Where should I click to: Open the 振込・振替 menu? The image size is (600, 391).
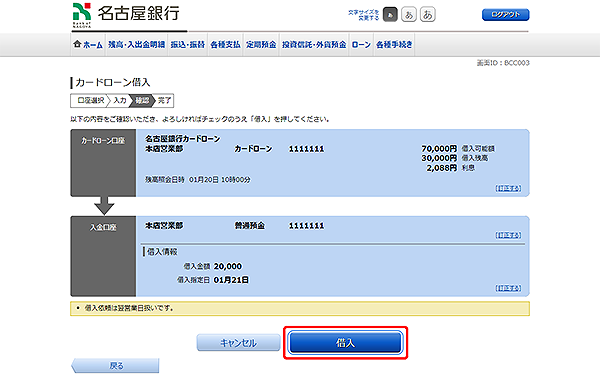point(188,45)
